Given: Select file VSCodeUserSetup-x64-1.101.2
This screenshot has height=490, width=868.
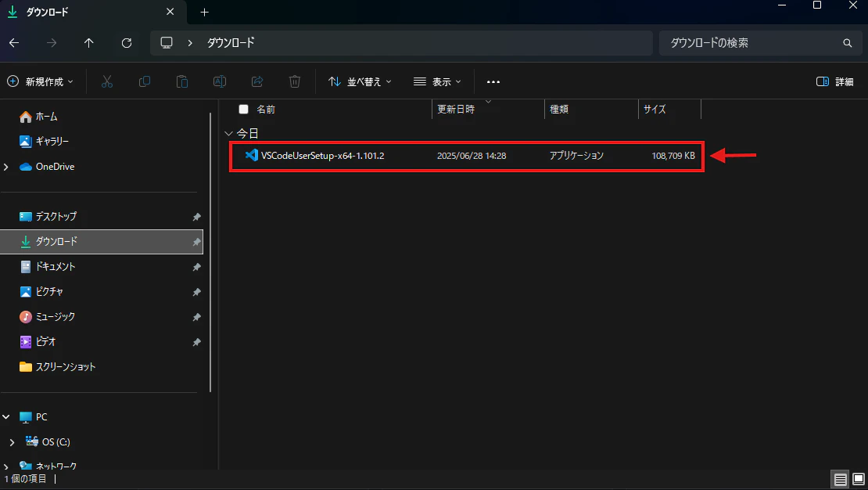Looking at the screenshot, I should pyautogui.click(x=322, y=156).
